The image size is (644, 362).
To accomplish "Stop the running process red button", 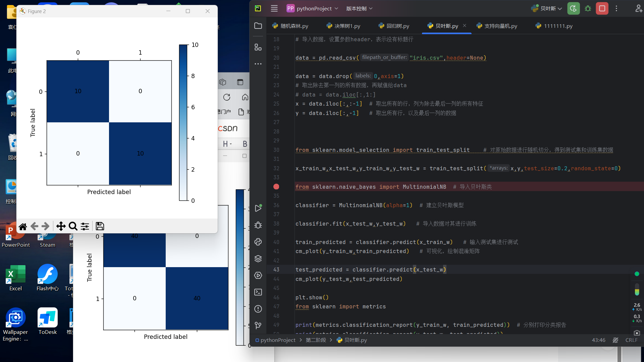I will [x=602, y=9].
